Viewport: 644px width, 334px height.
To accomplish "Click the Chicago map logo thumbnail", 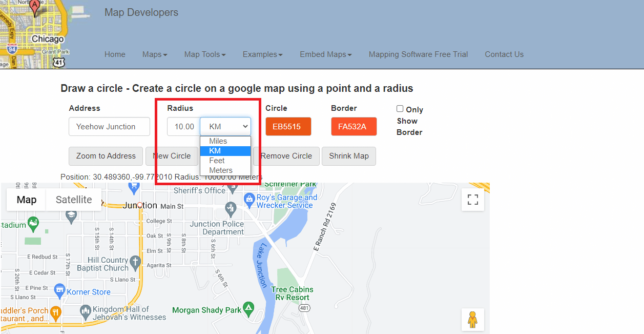I will [x=33, y=33].
